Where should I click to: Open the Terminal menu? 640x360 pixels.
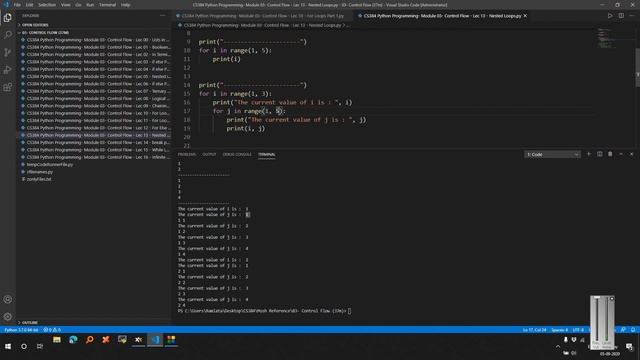[107, 5]
